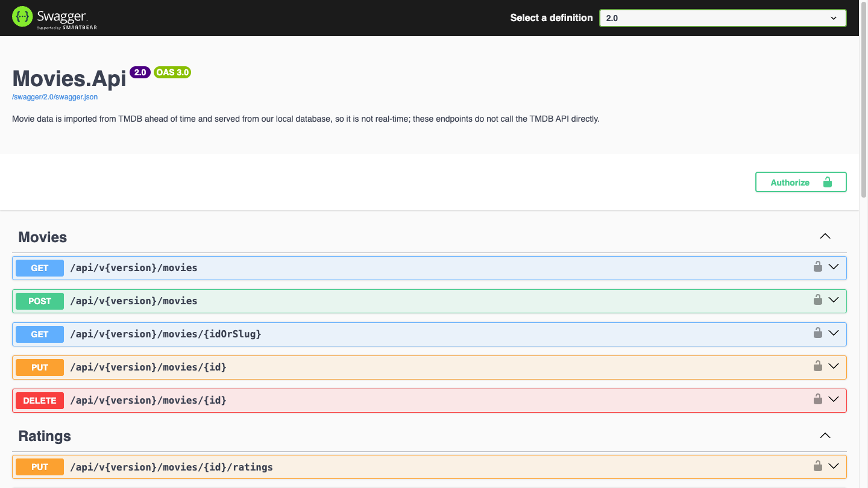This screenshot has width=868, height=488.
Task: Expand the PUT movies/{id} chevron
Action: point(834,366)
